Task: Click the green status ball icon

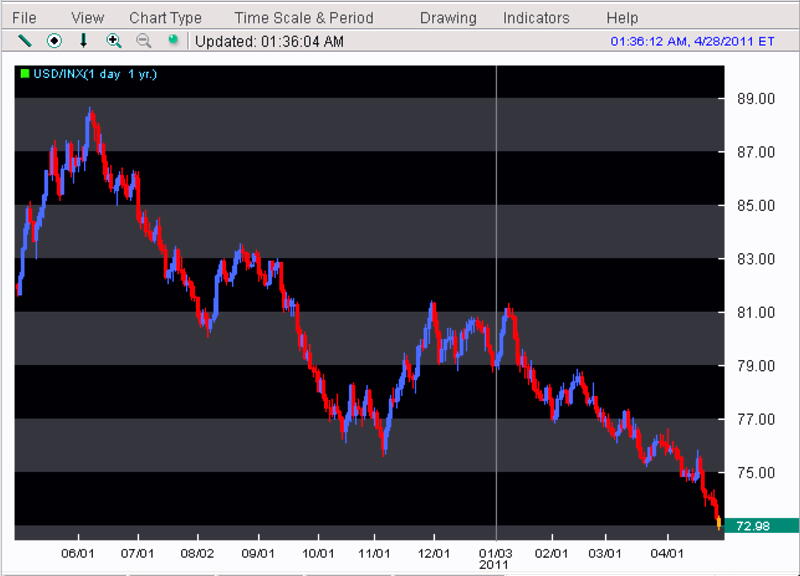Action: (172, 41)
